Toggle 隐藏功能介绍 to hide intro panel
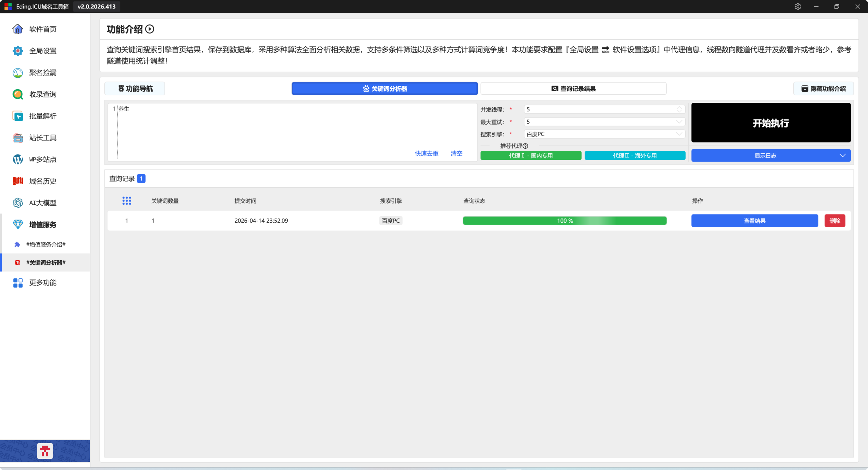 [823, 89]
